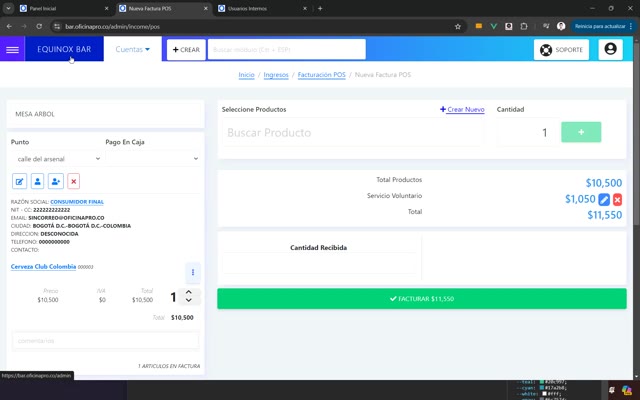Reload the page
This screenshot has width=640, height=400.
39,26
